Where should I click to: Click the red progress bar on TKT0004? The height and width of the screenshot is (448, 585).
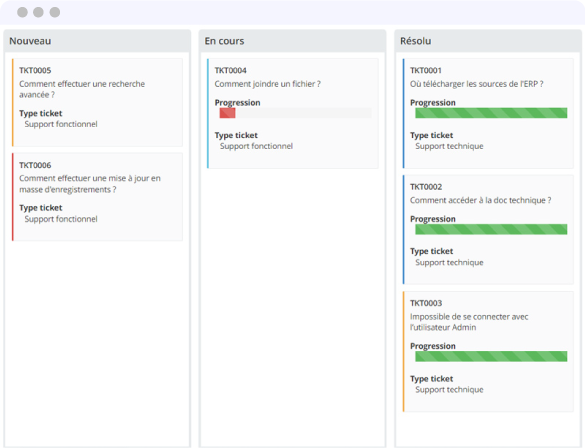(x=228, y=113)
